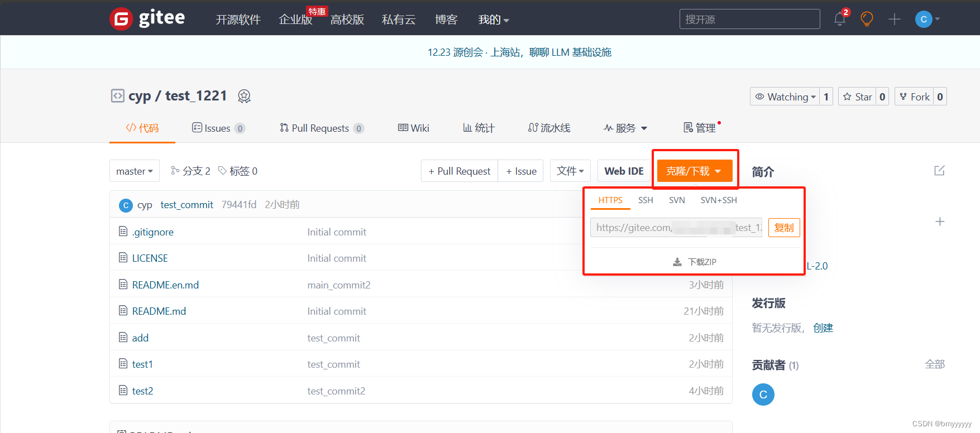Click the test1 file icon
The height and width of the screenshot is (433, 980).
point(123,363)
